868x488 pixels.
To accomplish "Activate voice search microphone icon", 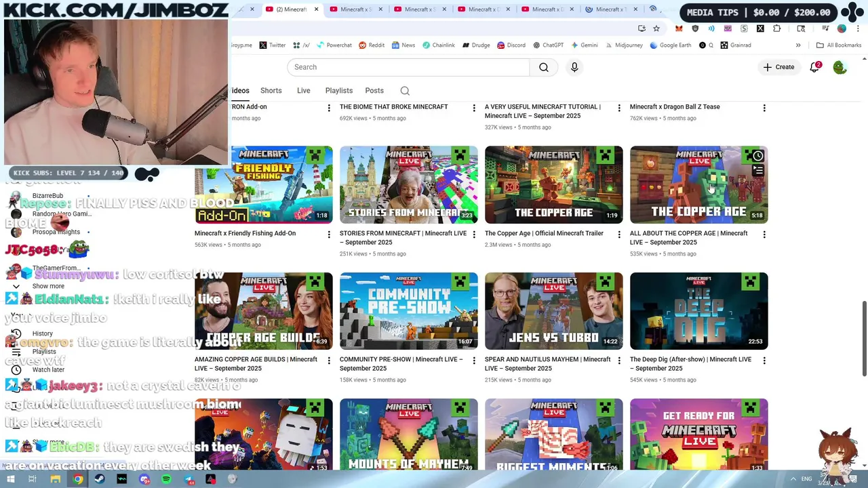I will [x=574, y=67].
